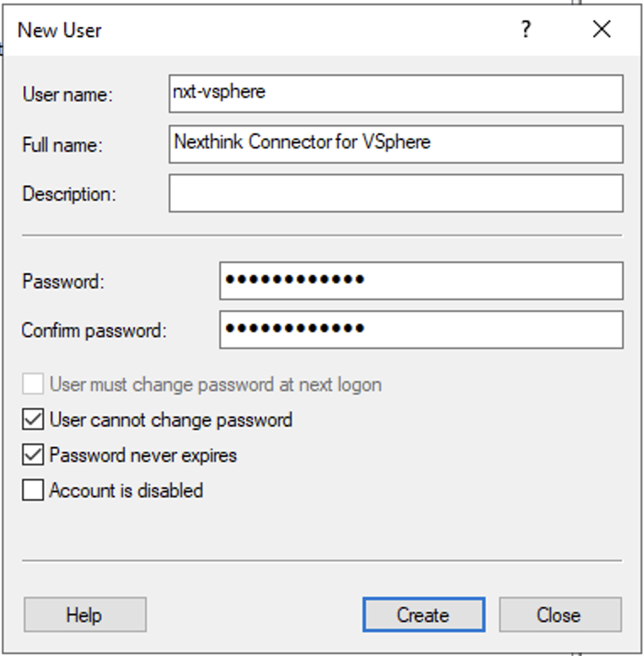Viewport: 644px width, 656px height.
Task: Click the "Full name:" label text
Action: coord(62,145)
